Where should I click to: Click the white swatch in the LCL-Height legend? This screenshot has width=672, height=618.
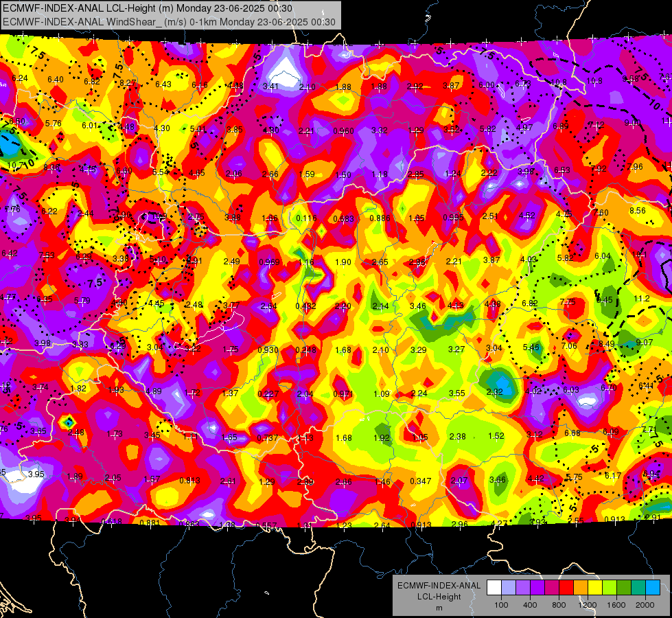(494, 588)
